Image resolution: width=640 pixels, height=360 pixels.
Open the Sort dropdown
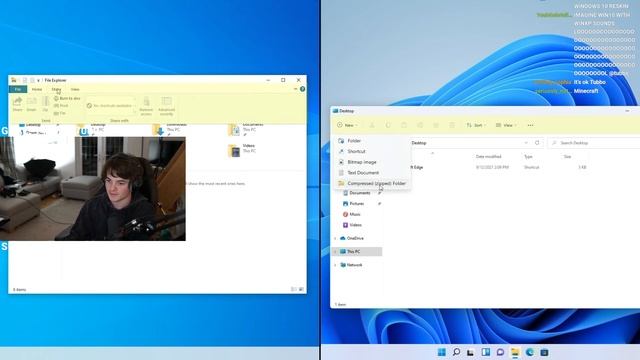pos(476,125)
